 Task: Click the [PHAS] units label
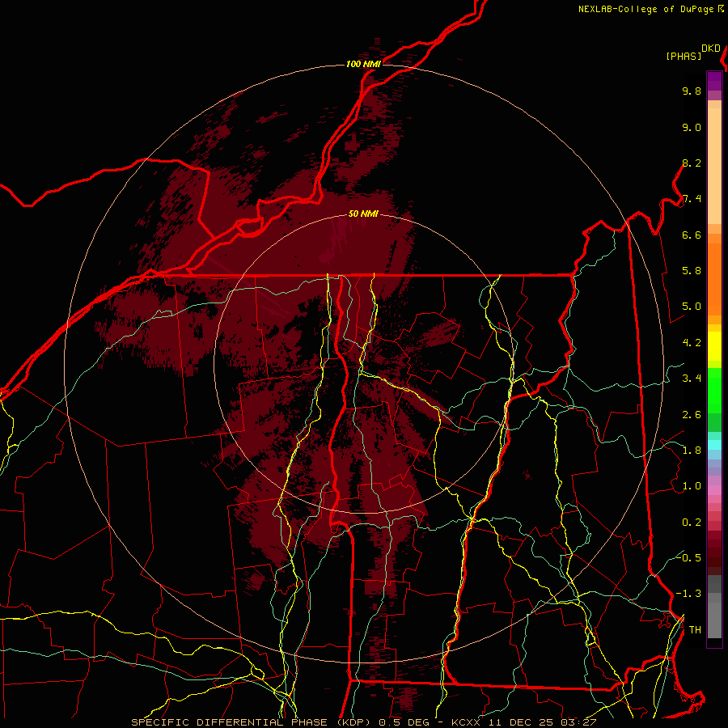(684, 56)
